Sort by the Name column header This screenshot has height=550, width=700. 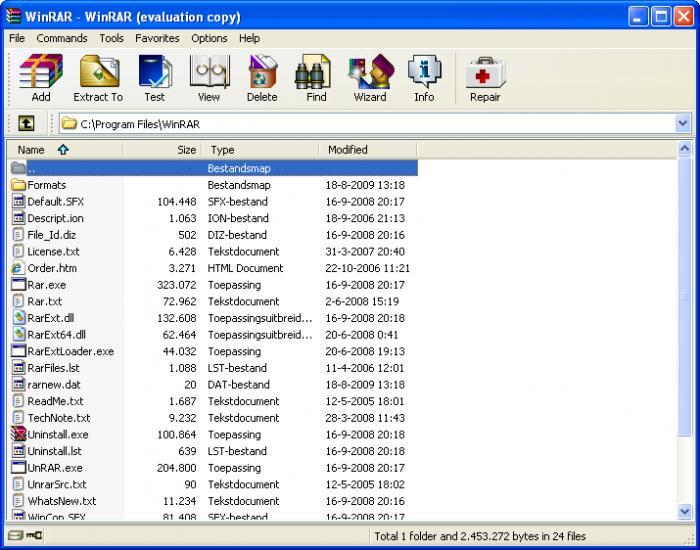point(65,150)
